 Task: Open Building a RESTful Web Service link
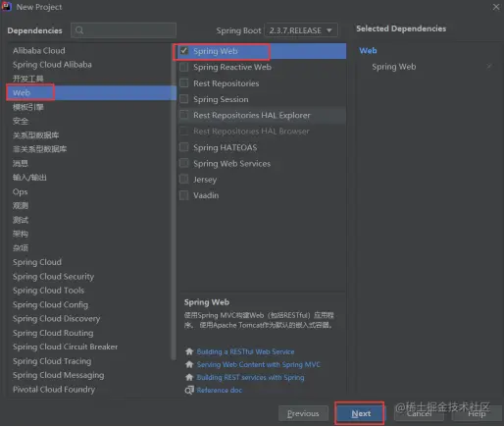point(245,351)
